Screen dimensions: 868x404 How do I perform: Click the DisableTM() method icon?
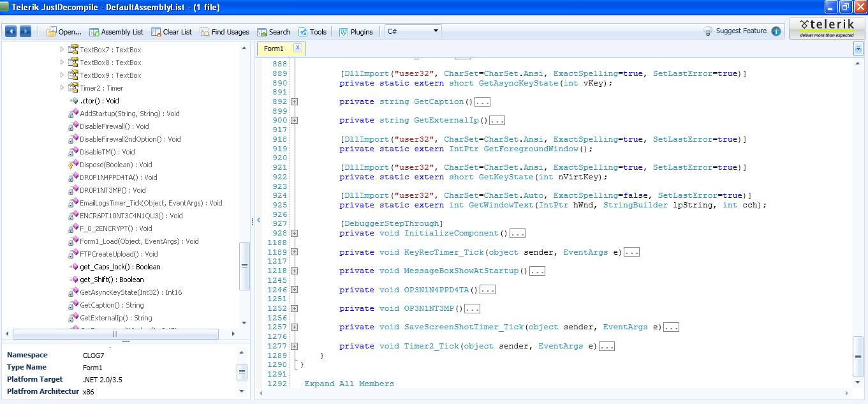[x=73, y=152]
